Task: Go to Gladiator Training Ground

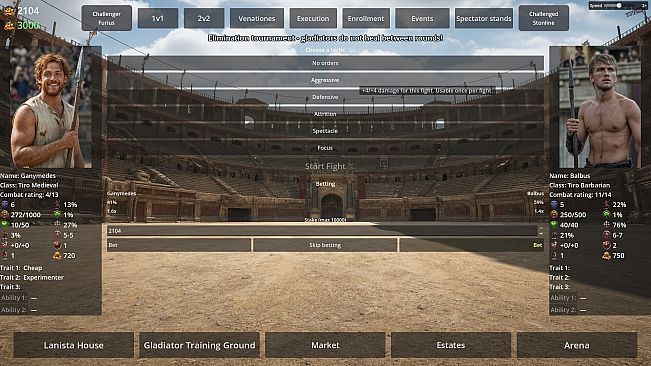Action: coord(199,345)
